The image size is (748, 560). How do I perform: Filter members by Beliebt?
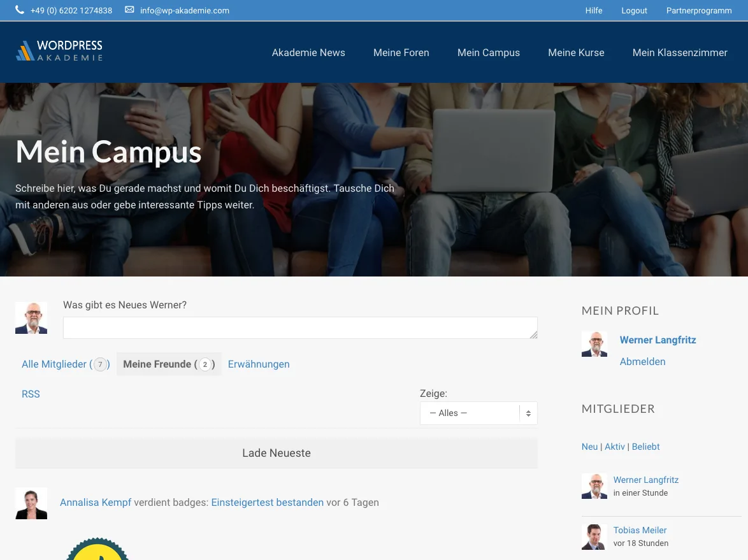click(x=645, y=447)
